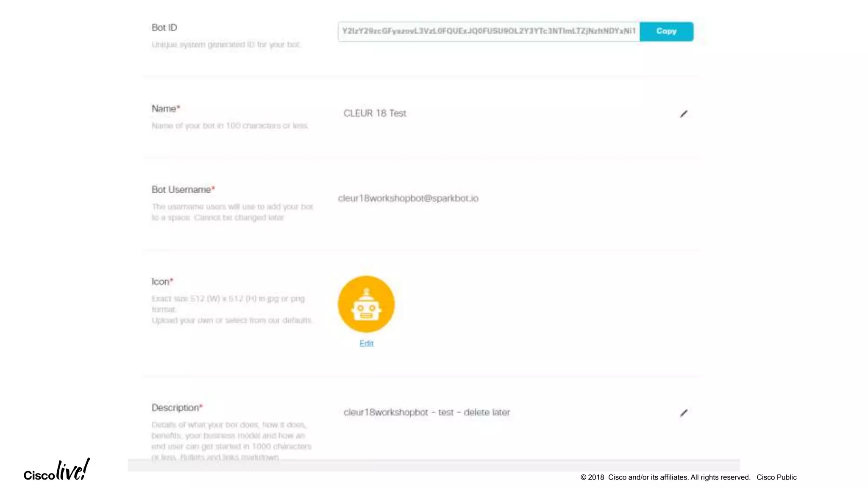This screenshot has width=868, height=488.
Task: Click the Bot ID field label
Action: pos(164,28)
